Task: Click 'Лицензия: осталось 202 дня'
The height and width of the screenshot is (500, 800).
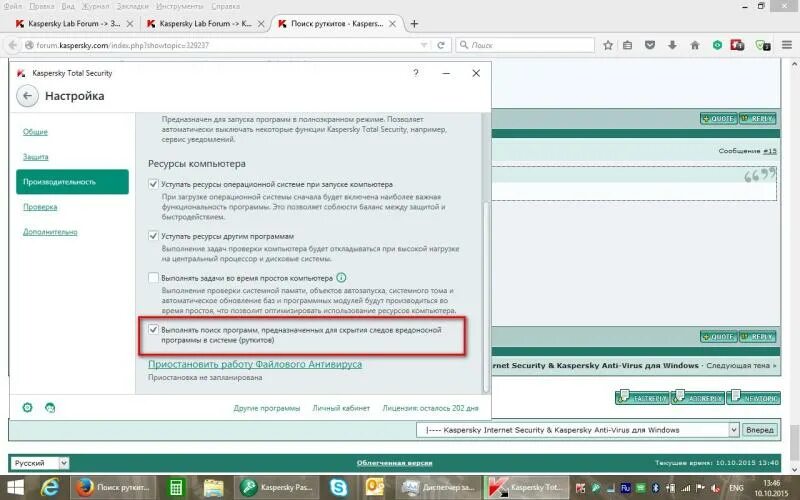Action: [x=431, y=408]
